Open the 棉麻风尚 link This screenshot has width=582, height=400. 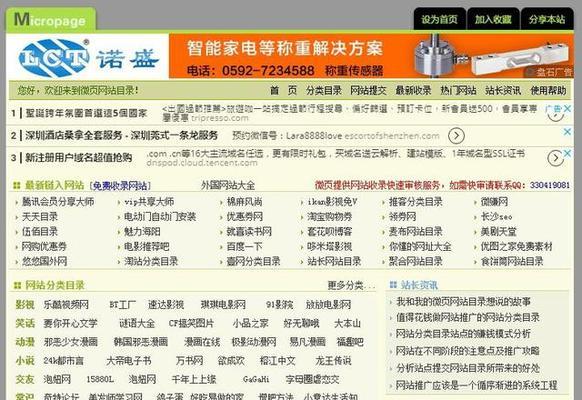tap(245, 202)
